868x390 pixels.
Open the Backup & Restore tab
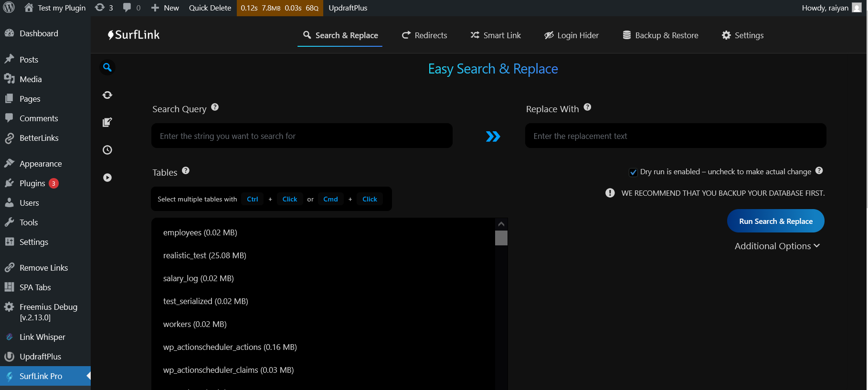coord(660,35)
